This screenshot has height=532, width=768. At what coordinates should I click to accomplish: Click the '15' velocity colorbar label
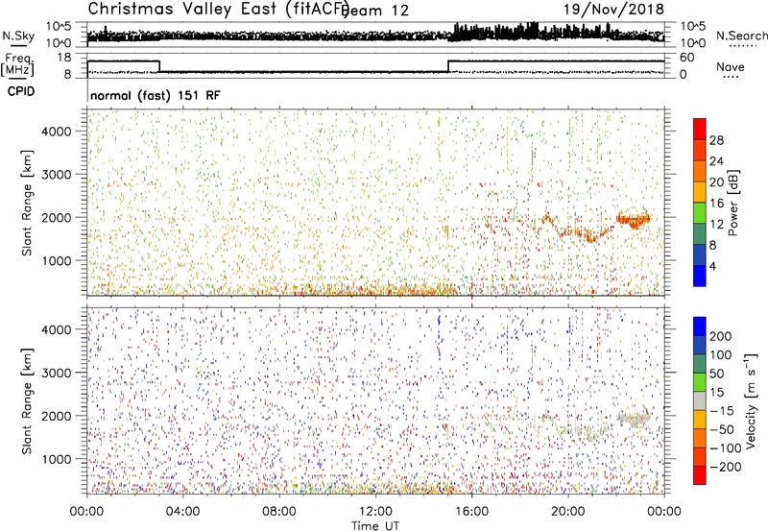click(x=716, y=392)
